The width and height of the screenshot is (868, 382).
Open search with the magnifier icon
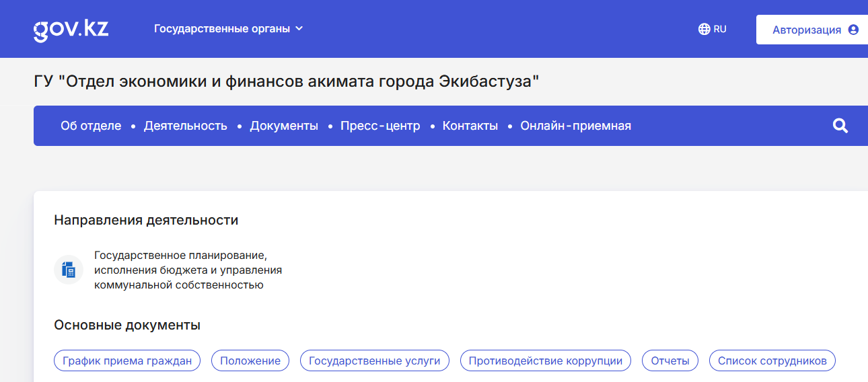point(840,126)
